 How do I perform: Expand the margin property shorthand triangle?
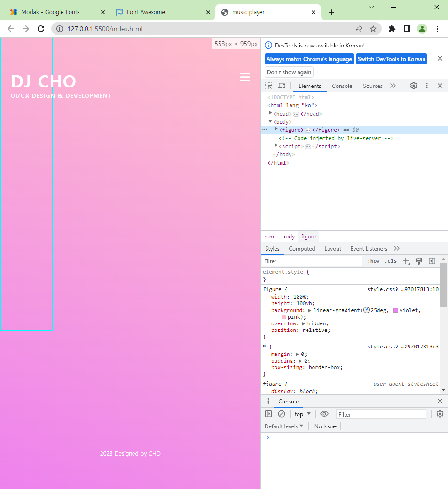(297, 354)
